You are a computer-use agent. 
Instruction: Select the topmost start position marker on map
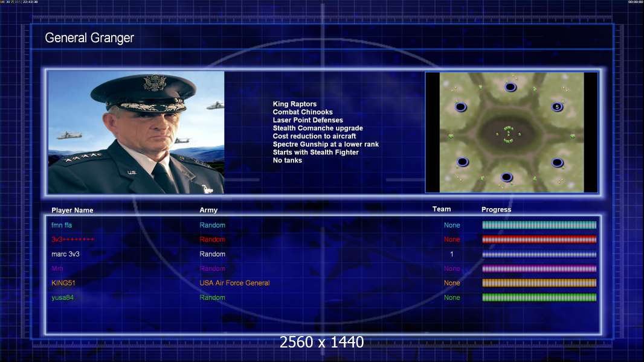(x=510, y=87)
